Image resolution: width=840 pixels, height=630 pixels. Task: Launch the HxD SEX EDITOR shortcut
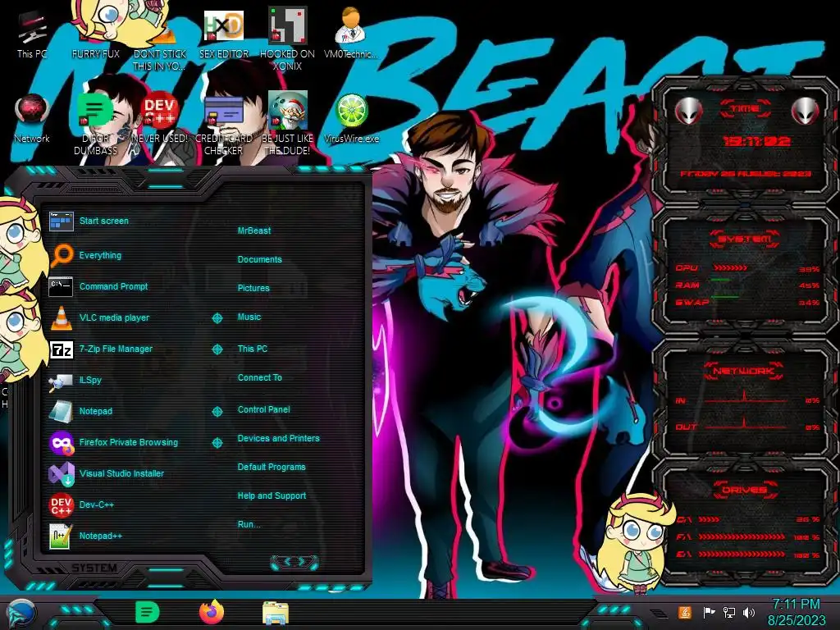223,33
